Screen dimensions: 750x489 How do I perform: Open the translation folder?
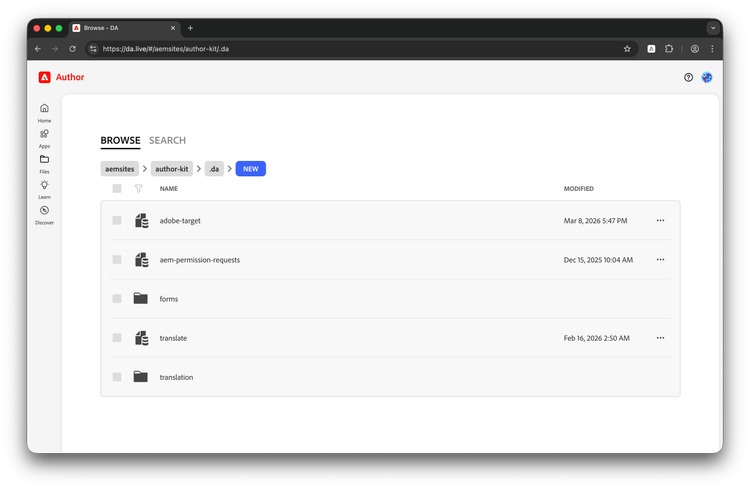tap(176, 377)
